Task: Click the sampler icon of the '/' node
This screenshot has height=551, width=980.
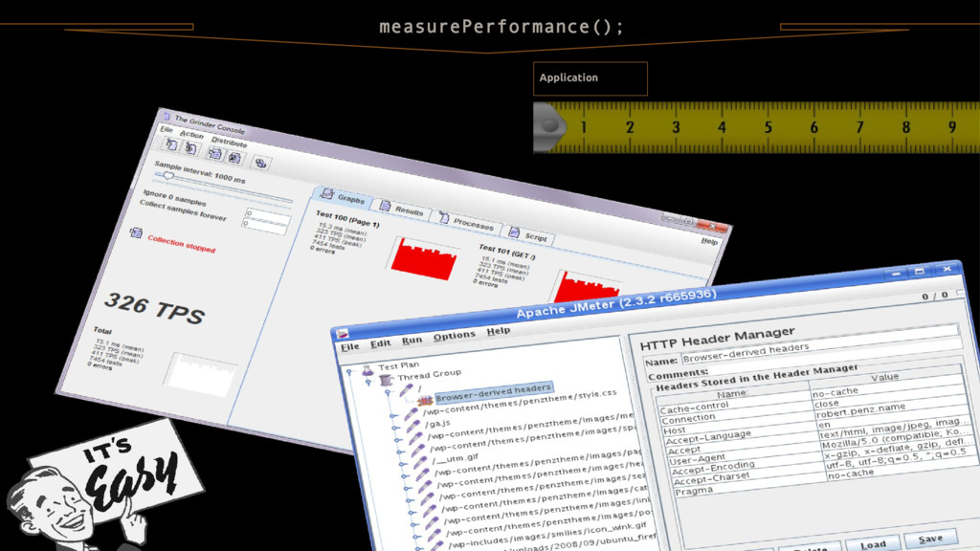Action: coord(406,390)
